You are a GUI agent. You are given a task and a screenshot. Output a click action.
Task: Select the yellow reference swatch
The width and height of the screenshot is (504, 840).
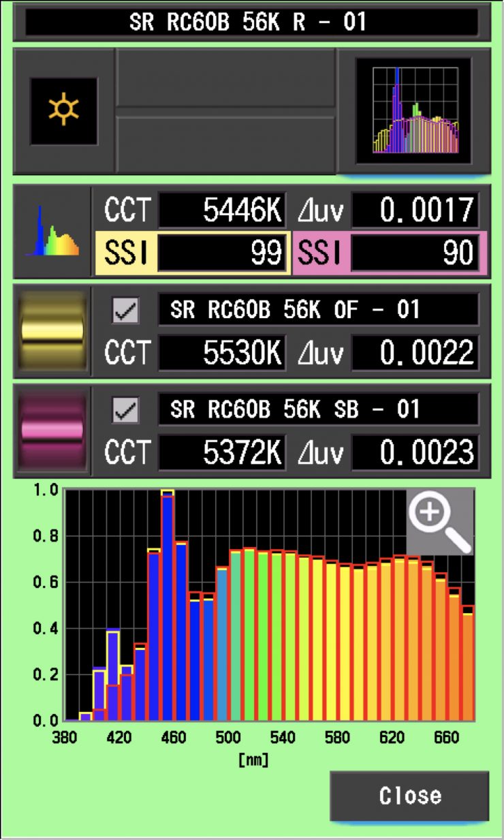[x=52, y=332]
